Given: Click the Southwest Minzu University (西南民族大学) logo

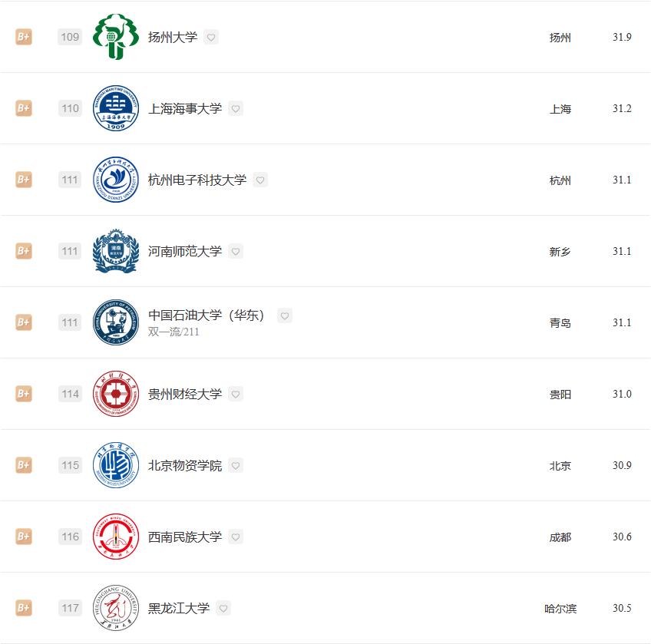Looking at the screenshot, I should (116, 537).
